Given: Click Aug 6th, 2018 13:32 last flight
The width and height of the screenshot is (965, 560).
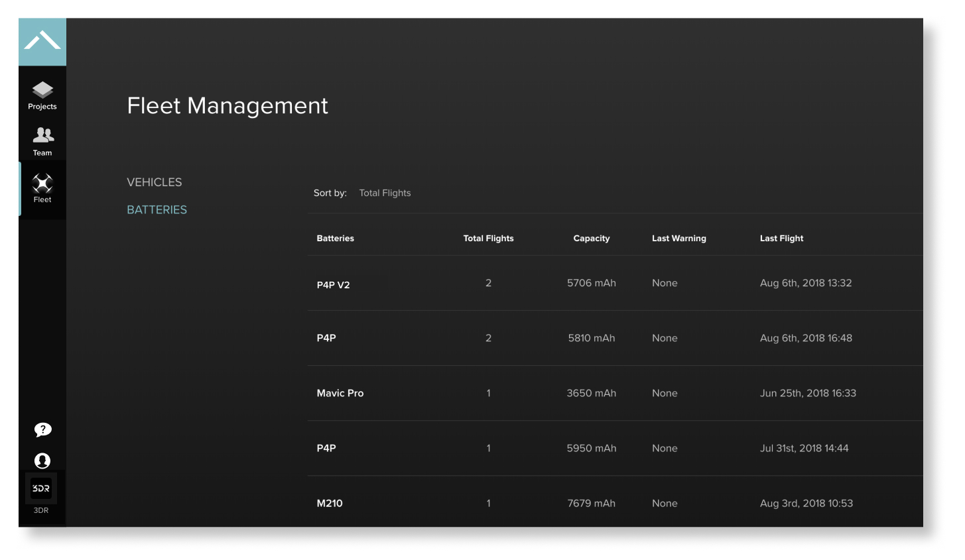Looking at the screenshot, I should click(806, 283).
